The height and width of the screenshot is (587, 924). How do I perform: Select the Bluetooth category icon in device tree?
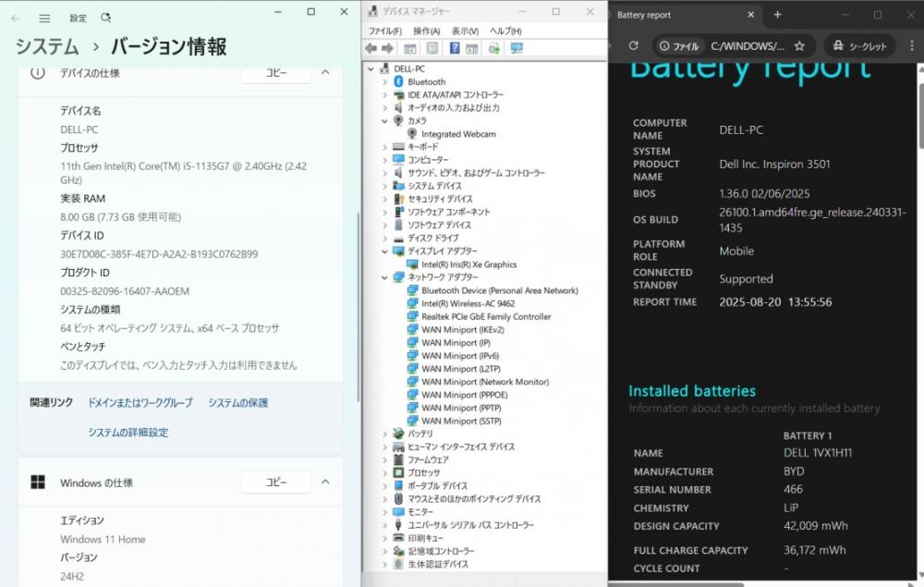398,82
